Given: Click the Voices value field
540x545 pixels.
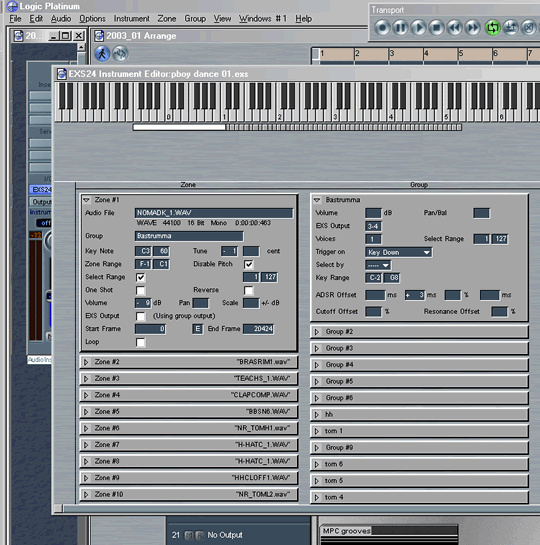Looking at the screenshot, I should pos(373,239).
